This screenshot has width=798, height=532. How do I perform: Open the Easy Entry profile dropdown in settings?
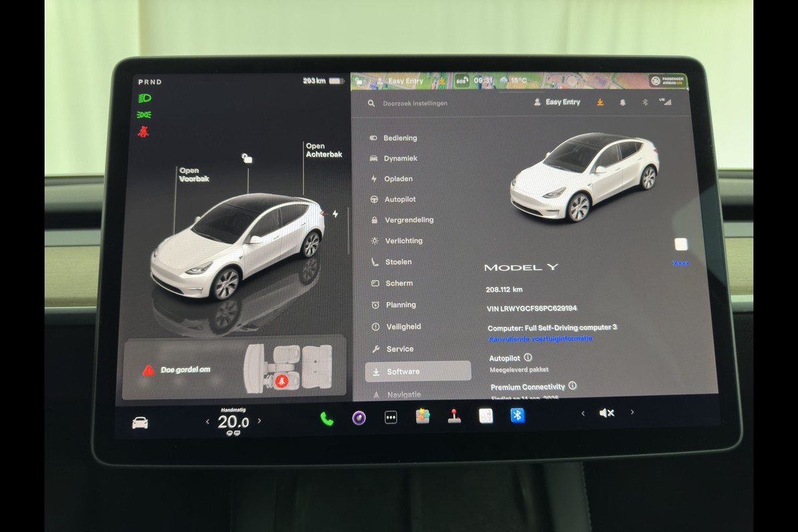(x=557, y=102)
